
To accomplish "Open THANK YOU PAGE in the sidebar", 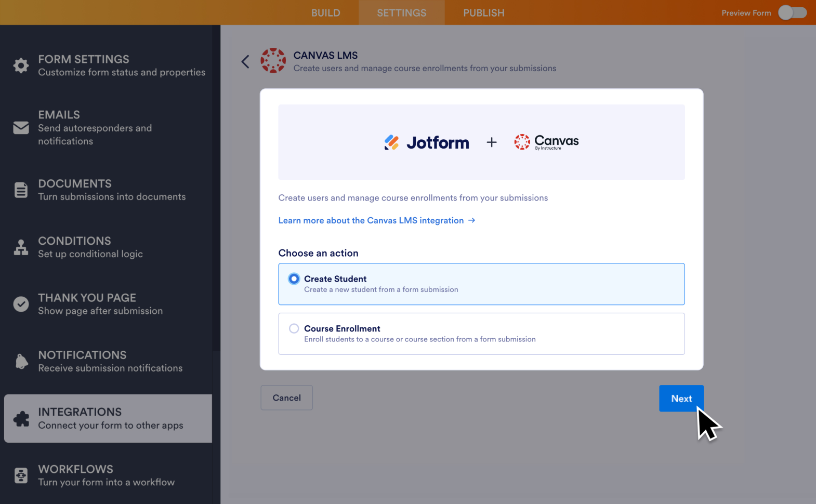I will tap(108, 304).
